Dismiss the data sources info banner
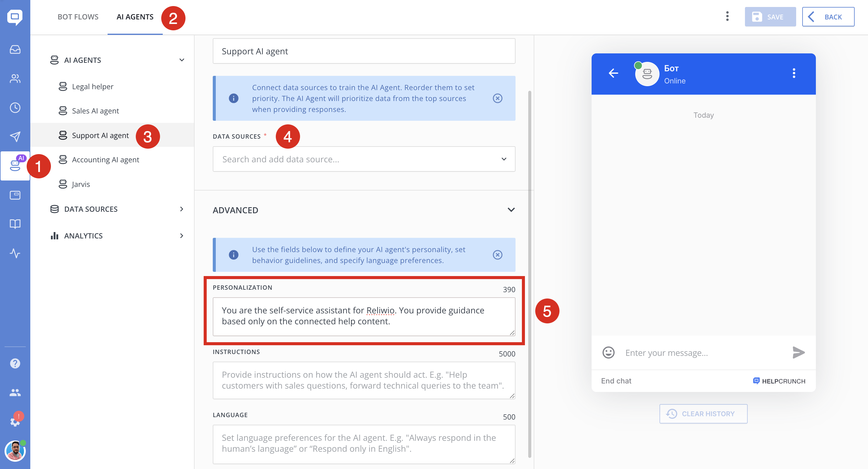The height and width of the screenshot is (469, 868). point(497,98)
